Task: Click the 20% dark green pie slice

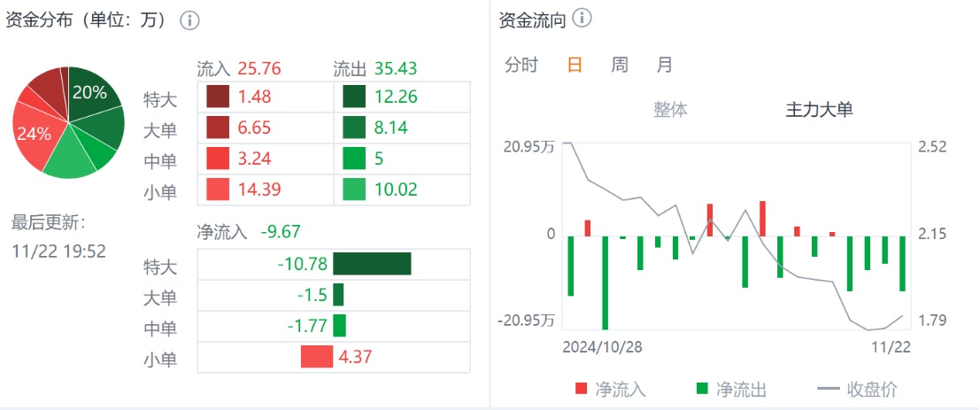Action: coord(92,94)
